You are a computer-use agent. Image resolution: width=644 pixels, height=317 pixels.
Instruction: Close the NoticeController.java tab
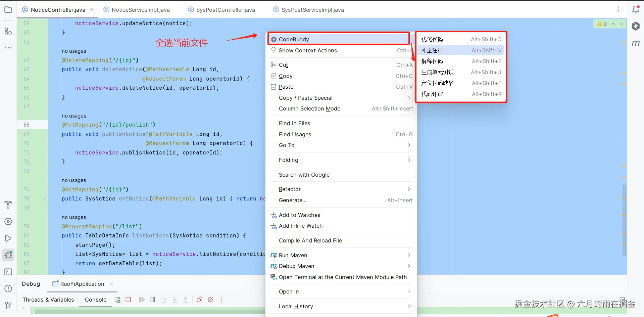point(92,9)
